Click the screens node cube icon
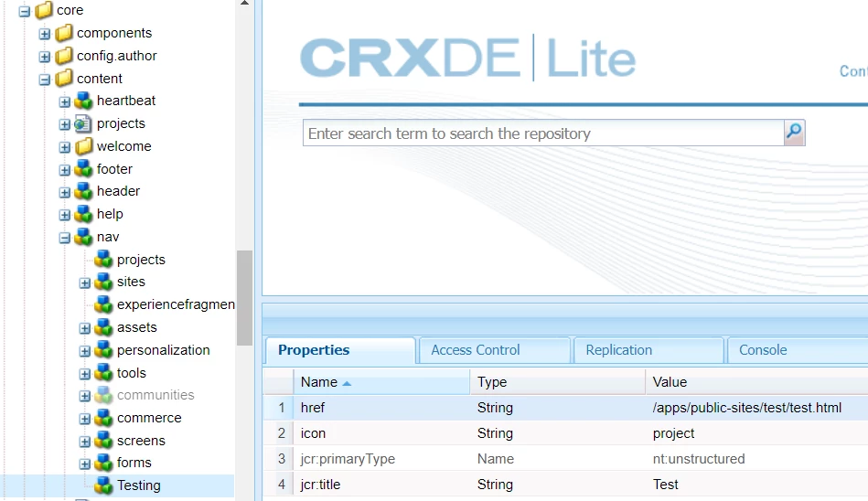Image resolution: width=868 pixels, height=501 pixels. [x=103, y=441]
